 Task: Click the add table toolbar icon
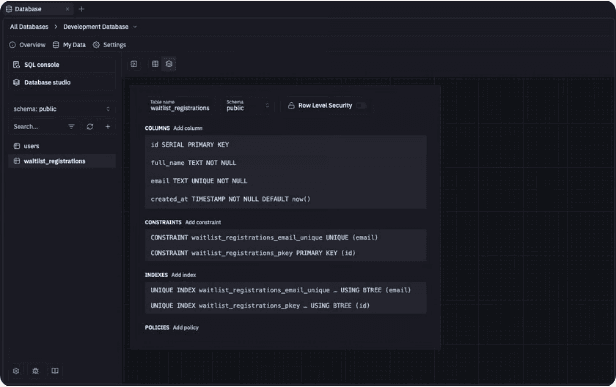(x=134, y=64)
